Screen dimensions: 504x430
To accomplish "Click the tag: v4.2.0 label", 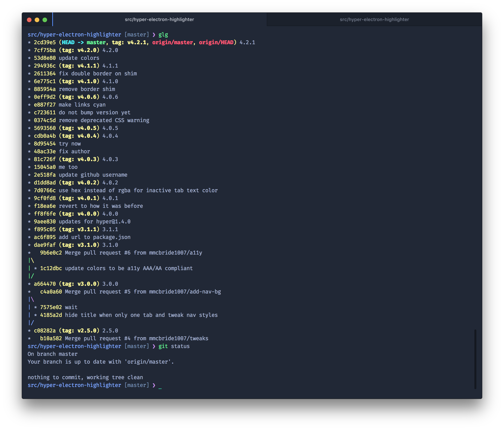I will click(x=79, y=50).
